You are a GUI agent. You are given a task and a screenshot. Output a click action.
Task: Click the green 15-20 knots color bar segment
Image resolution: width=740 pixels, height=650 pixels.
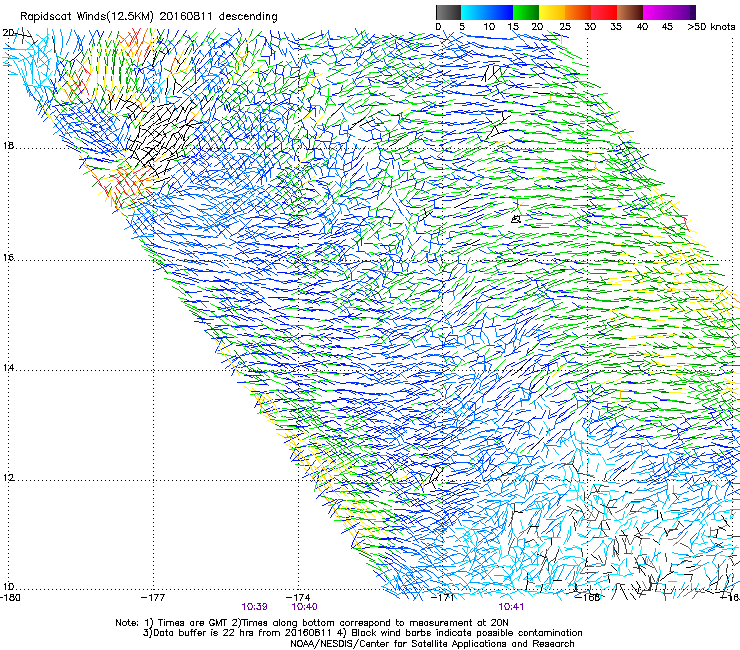click(x=526, y=12)
